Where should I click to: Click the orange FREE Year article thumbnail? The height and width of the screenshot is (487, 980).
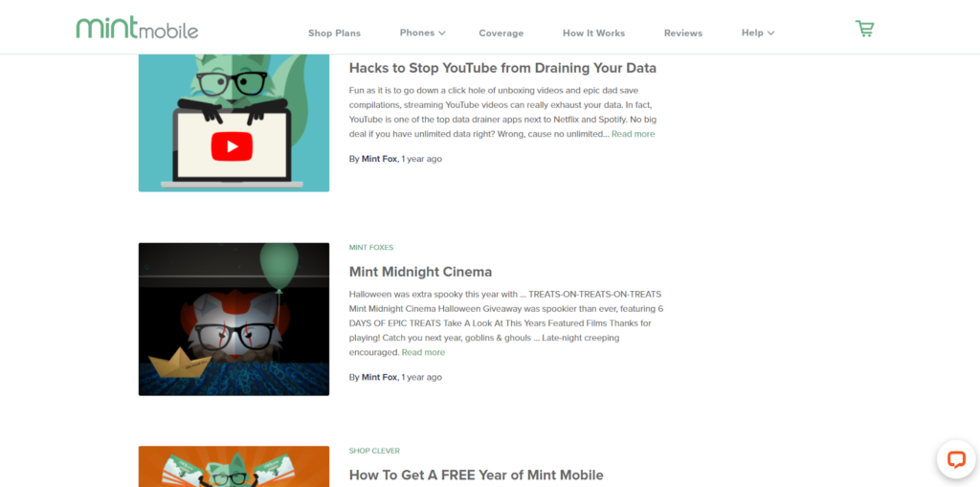[x=234, y=466]
